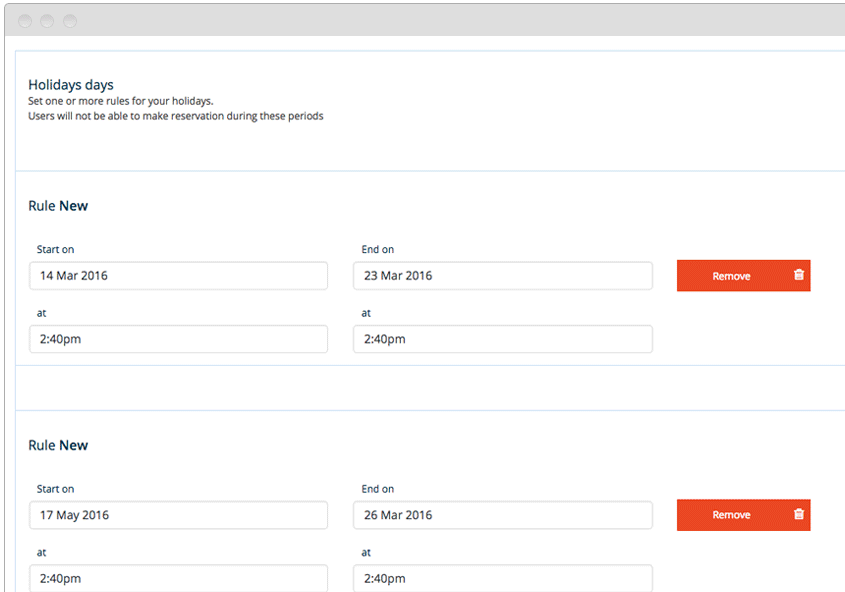Click the first Rule New heading
Image resolution: width=845 pixels, height=592 pixels.
[58, 205]
